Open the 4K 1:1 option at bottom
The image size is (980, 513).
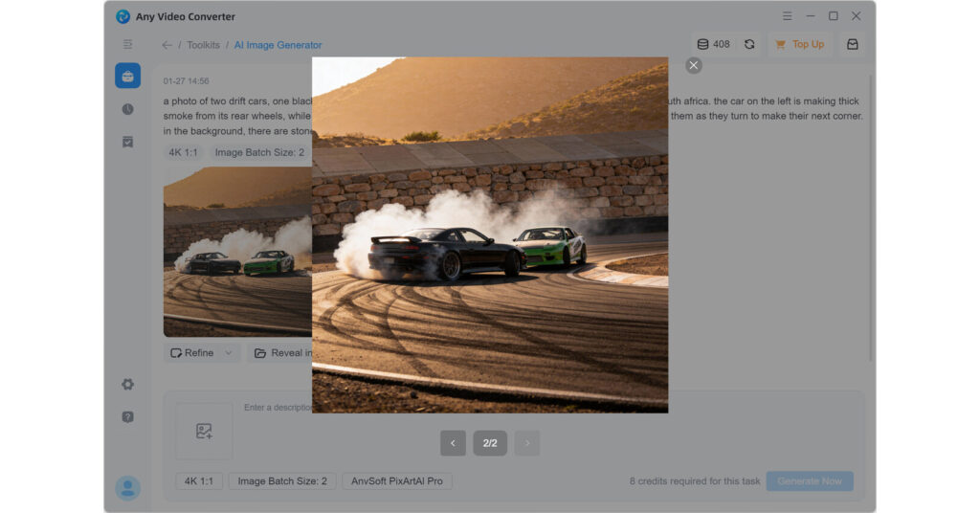click(x=199, y=481)
